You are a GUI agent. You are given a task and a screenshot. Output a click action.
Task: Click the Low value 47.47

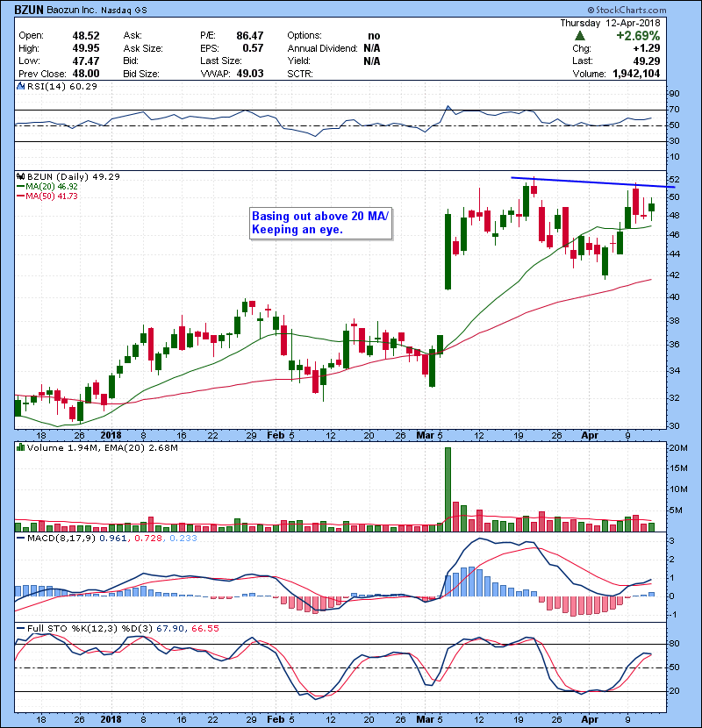tap(86, 61)
